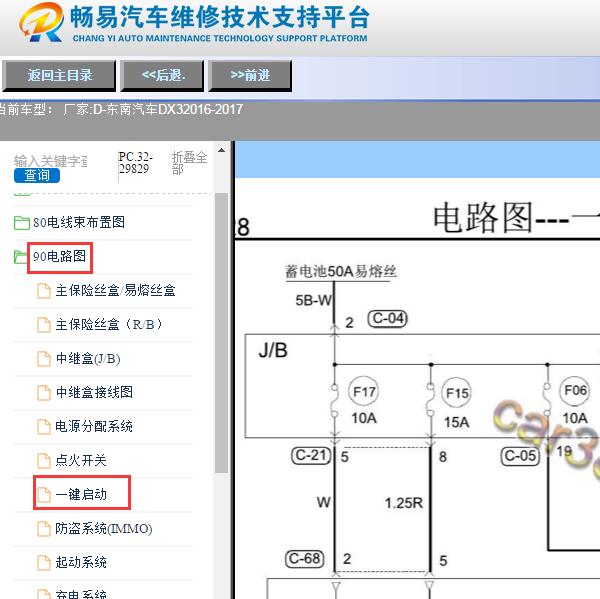The height and width of the screenshot is (599, 600).
Task: Click 蓄电池50A易熔丝 label in diagram
Action: (341, 271)
